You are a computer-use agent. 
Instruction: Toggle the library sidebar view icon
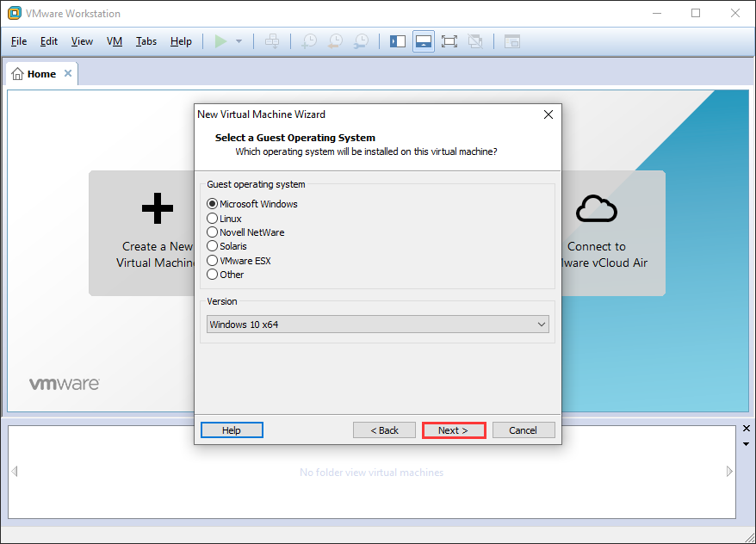398,41
